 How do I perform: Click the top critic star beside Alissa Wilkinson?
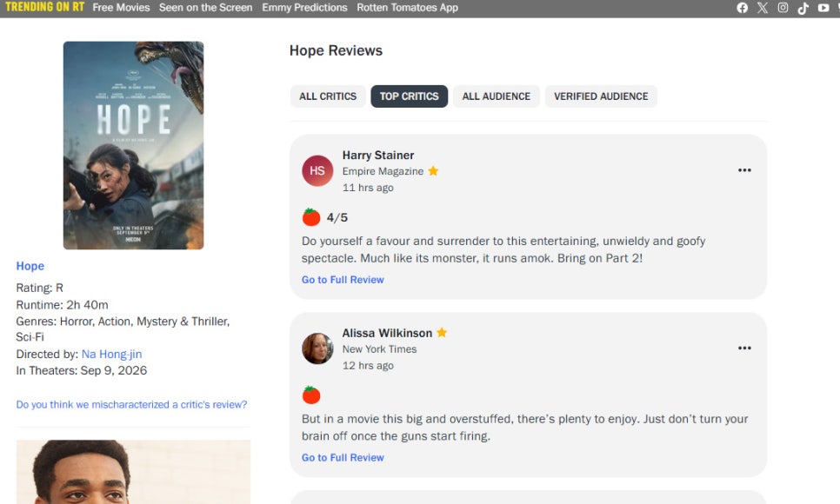(442, 333)
